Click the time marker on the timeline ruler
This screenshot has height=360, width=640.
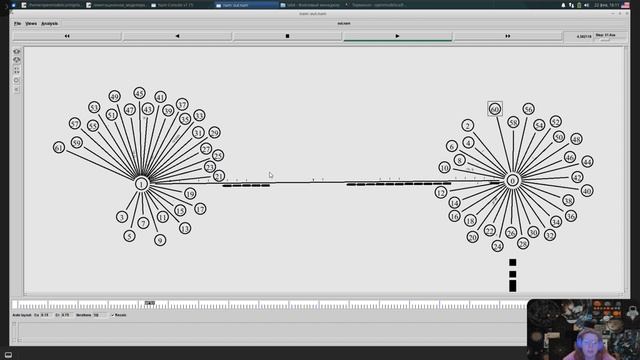click(x=150, y=303)
